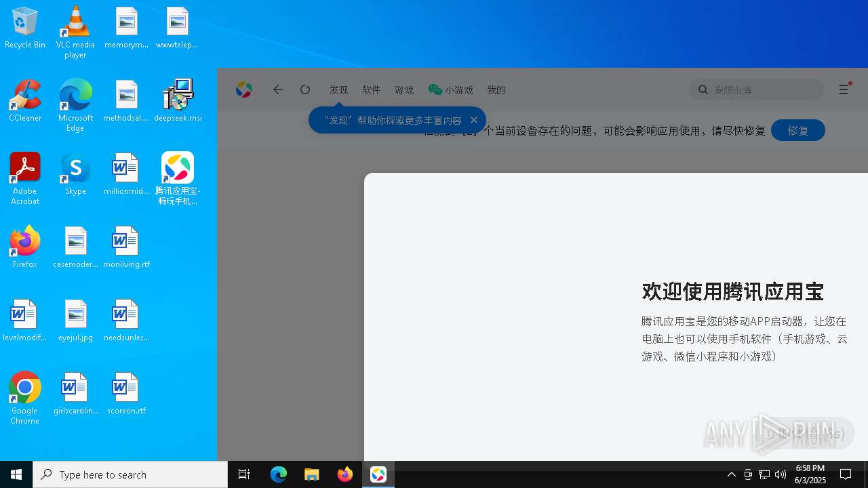
Task: Click the app store search field
Action: pos(757,89)
